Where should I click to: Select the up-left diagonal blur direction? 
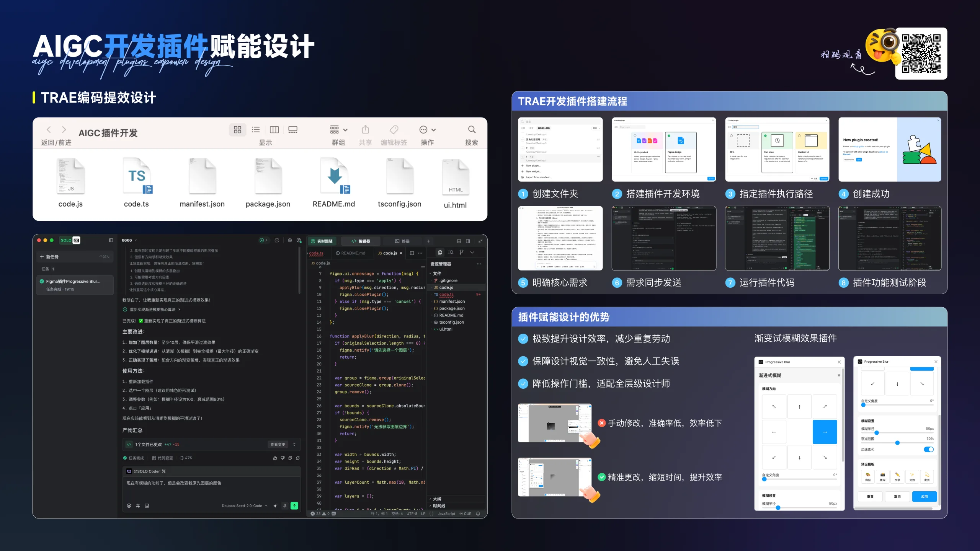click(774, 407)
